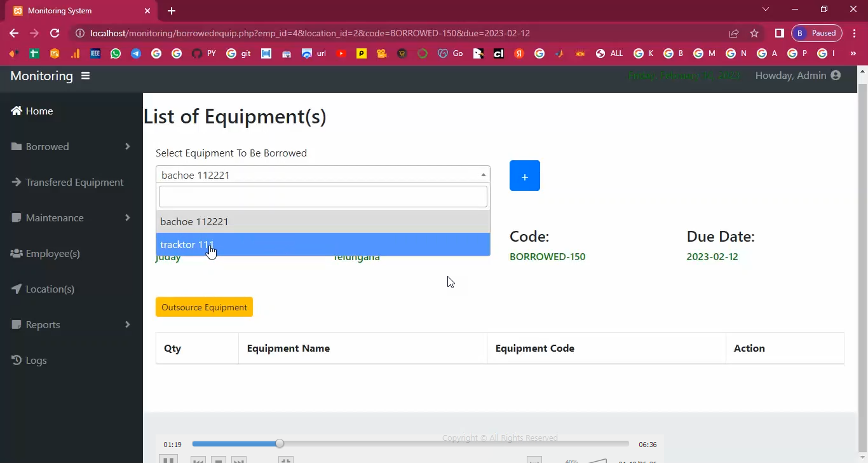Screen dimensions: 868x463
Task: Click the hamburger menu icon beside Monitoring
Action: [85, 76]
